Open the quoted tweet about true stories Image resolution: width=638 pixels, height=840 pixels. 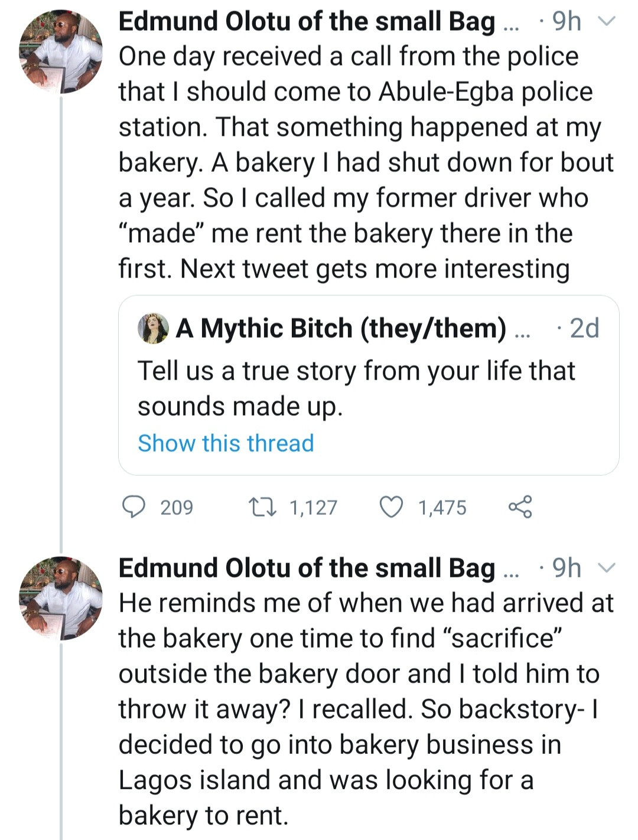click(356, 388)
